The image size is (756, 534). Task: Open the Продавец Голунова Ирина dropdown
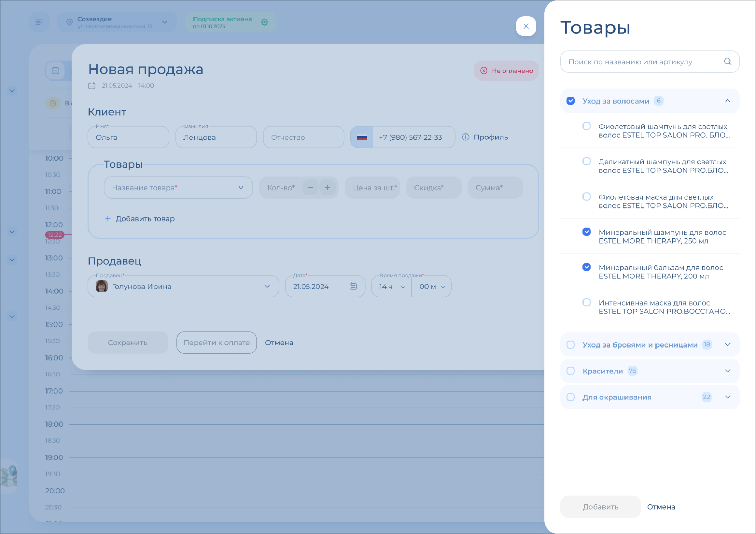[183, 286]
